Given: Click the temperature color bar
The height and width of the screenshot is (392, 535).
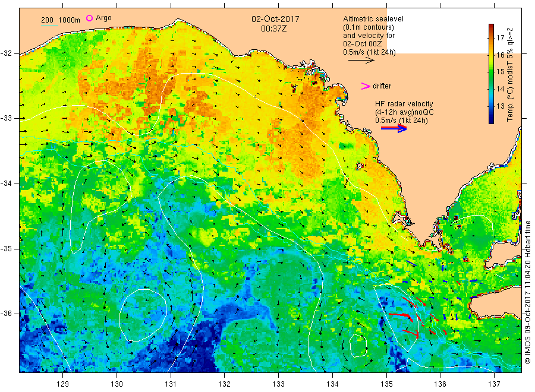Looking at the screenshot, I should (x=491, y=74).
